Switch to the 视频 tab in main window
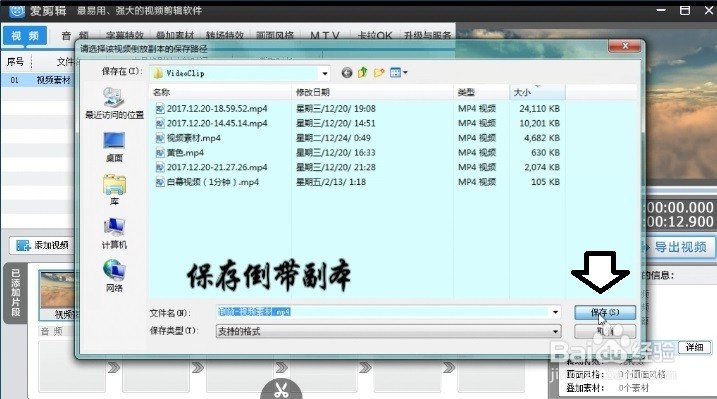The image size is (717, 399). click(25, 35)
